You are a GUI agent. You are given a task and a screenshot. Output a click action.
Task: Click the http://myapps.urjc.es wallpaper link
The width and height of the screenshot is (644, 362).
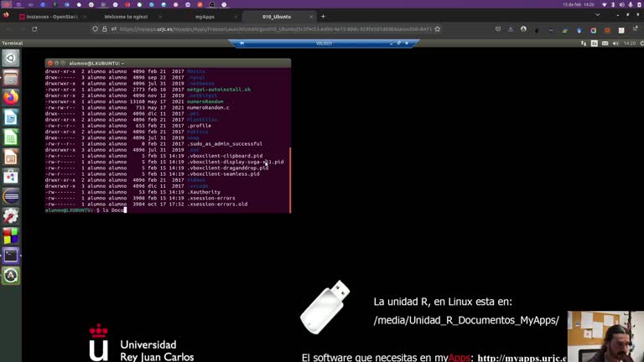point(522,358)
